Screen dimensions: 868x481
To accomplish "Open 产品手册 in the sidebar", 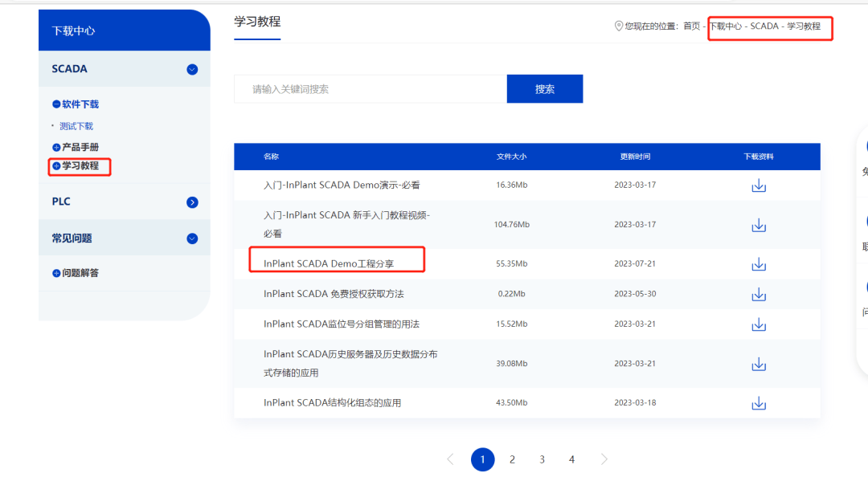I will coord(80,147).
